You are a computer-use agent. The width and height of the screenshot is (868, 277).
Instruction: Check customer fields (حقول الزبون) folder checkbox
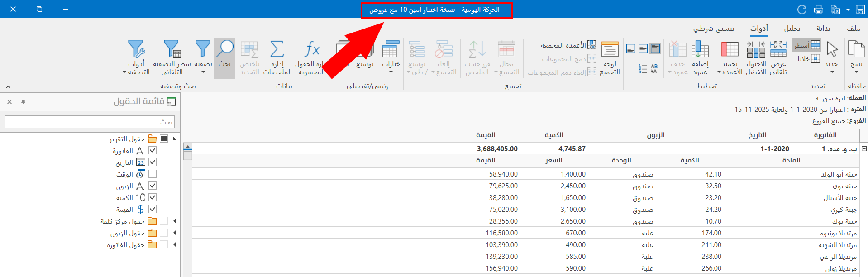click(x=164, y=233)
